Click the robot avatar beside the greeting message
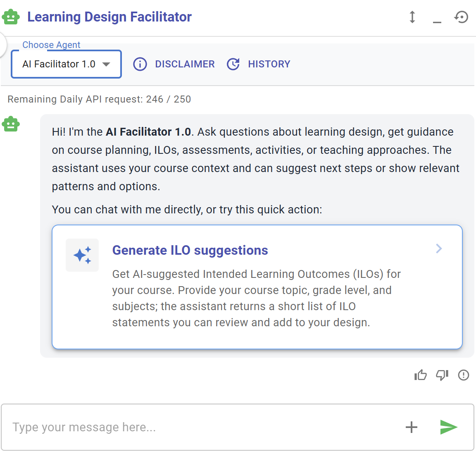This screenshot has width=476, height=459. coord(11,124)
